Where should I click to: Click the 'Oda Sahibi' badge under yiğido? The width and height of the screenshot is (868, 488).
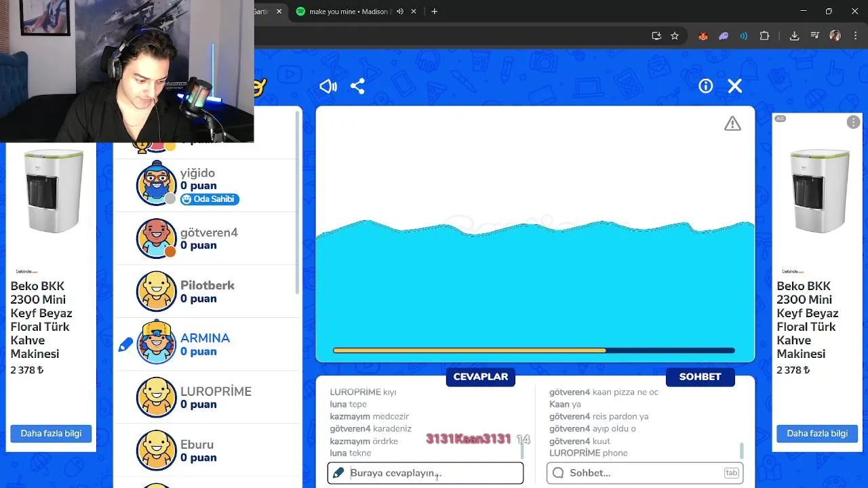tap(210, 199)
